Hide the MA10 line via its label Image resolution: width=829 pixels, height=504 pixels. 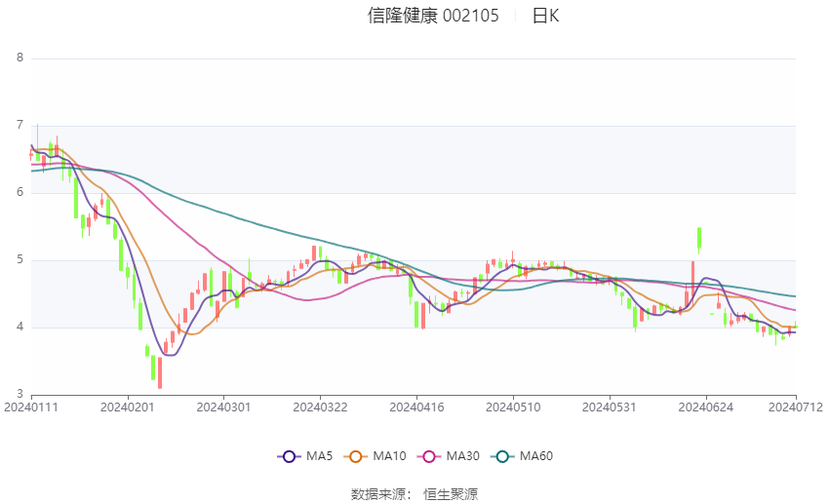tap(390, 456)
